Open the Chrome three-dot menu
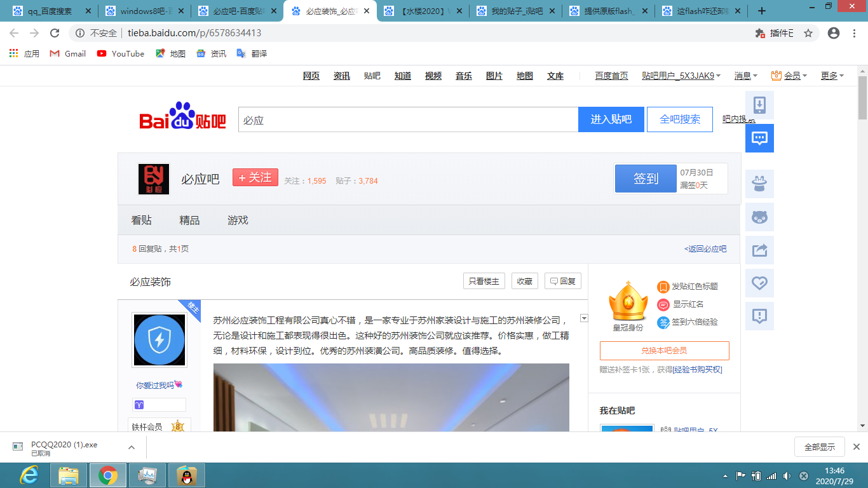 tap(855, 33)
